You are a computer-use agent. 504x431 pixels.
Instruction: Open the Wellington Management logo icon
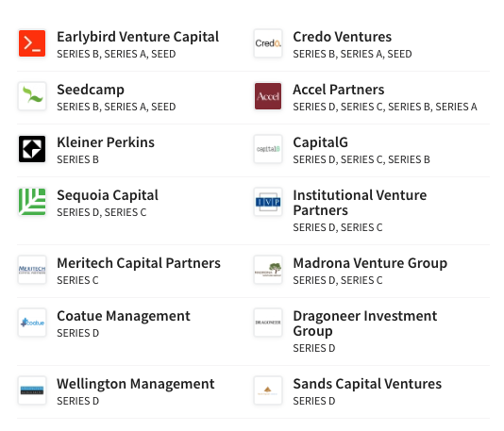(32, 390)
